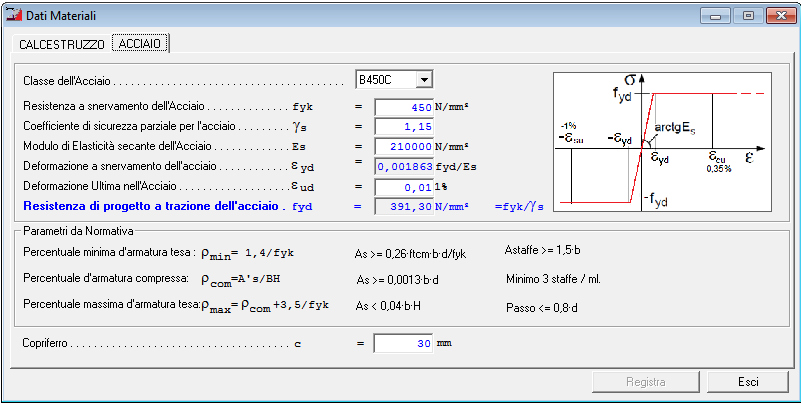This screenshot has width=801, height=403.
Task: Minimize the Dati Materiali window
Action: [x=715, y=16]
